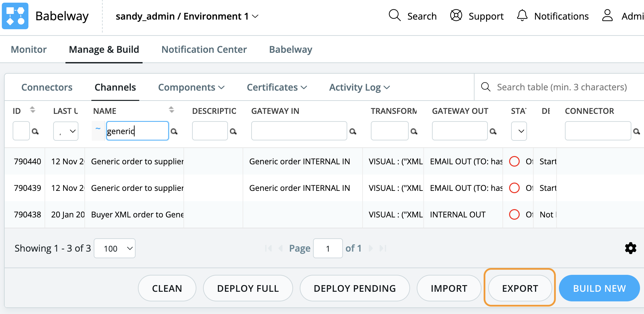Click the BUILD NEW button
Image resolution: width=644 pixels, height=314 pixels.
click(x=599, y=288)
